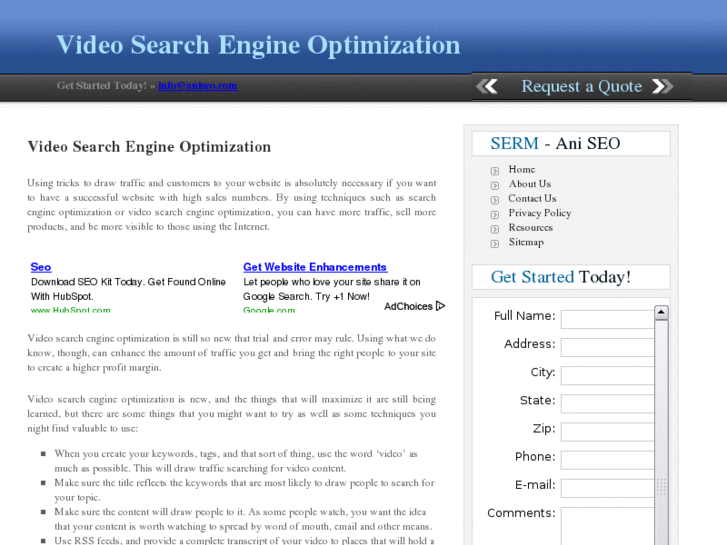Focus the Phone input field
The height and width of the screenshot is (545, 727).
607,460
